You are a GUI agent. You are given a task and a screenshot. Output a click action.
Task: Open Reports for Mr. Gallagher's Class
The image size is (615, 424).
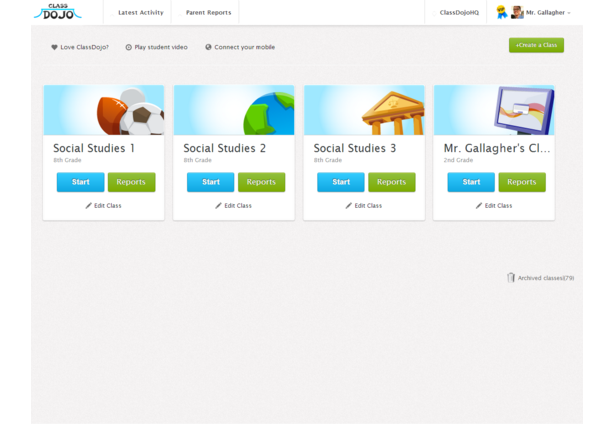[x=522, y=182]
